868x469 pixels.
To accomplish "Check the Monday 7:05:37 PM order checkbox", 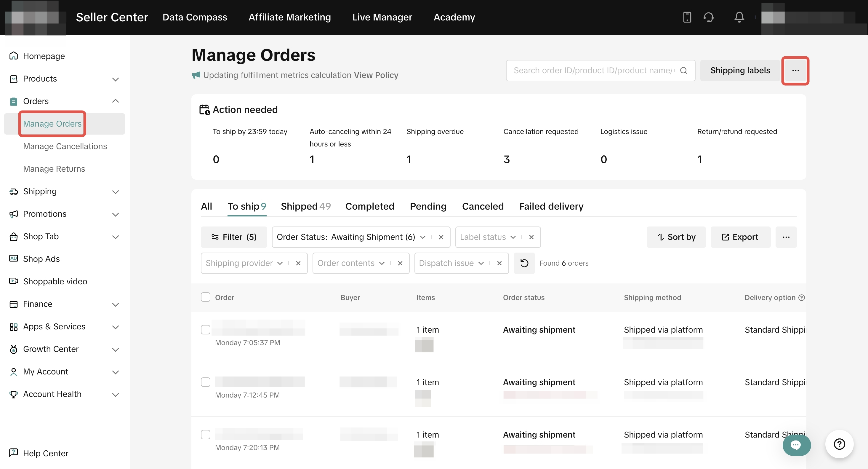I will point(205,329).
